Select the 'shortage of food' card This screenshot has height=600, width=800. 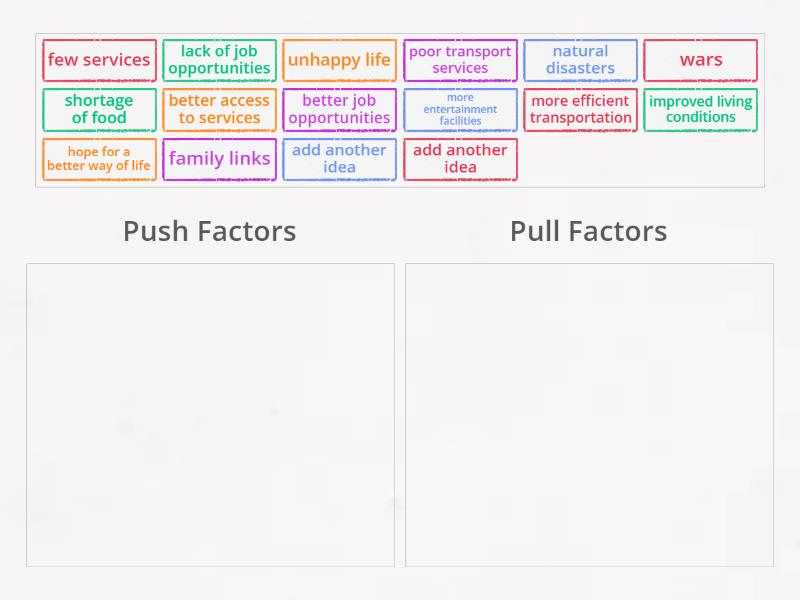coord(99,109)
